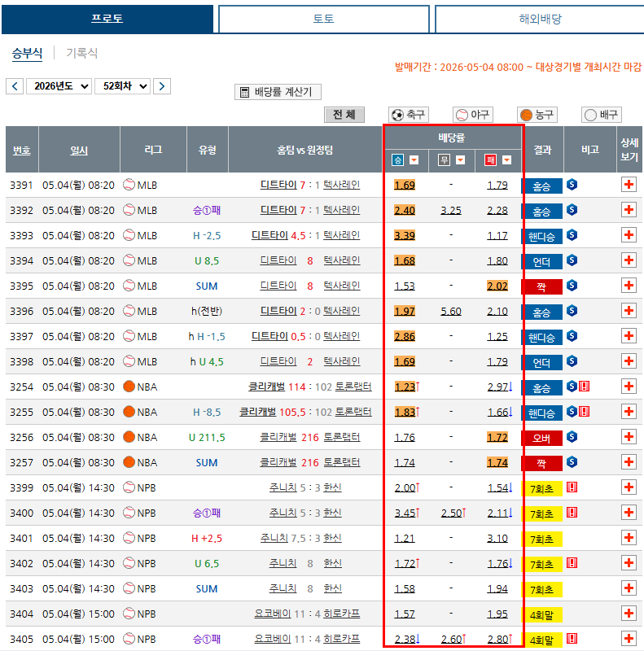Expand details for game 3405
The width and height of the screenshot is (644, 651).
click(629, 638)
